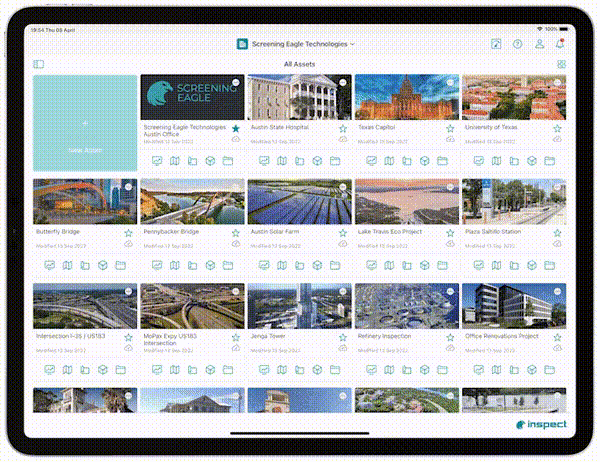The width and height of the screenshot is (600, 462).
Task: Open more options on Screening Eagle Austin Office card
Action: coord(236,82)
